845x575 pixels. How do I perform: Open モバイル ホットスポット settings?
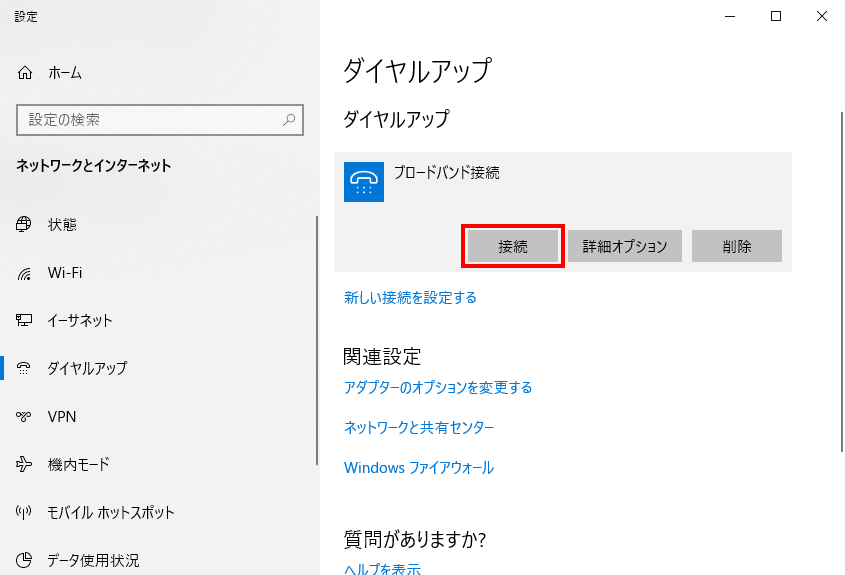coord(110,512)
